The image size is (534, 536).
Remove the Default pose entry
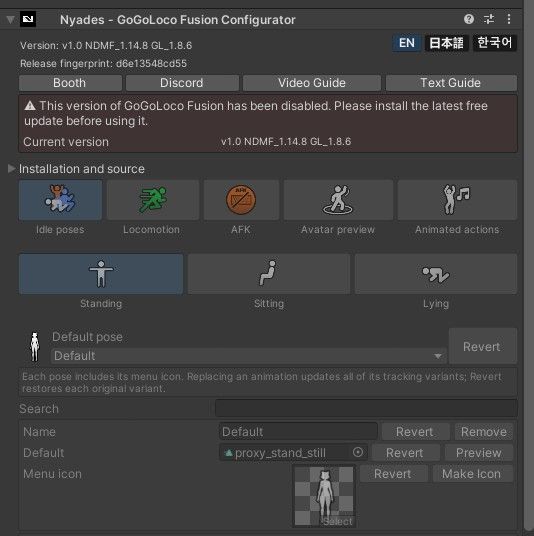point(483,432)
